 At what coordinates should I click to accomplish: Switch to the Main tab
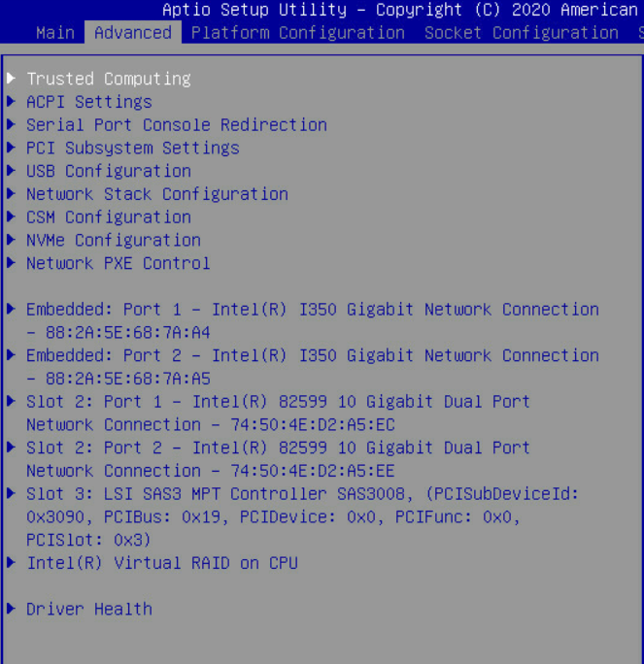[54, 32]
